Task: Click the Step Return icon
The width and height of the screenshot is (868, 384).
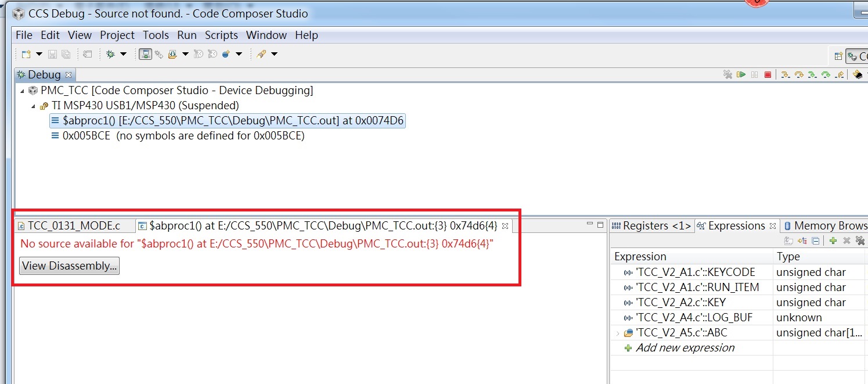Action: [x=839, y=74]
